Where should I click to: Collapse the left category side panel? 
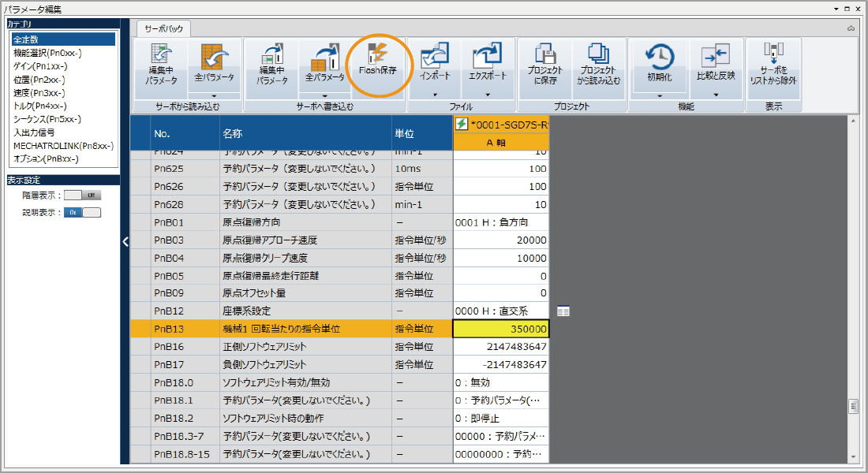click(125, 242)
